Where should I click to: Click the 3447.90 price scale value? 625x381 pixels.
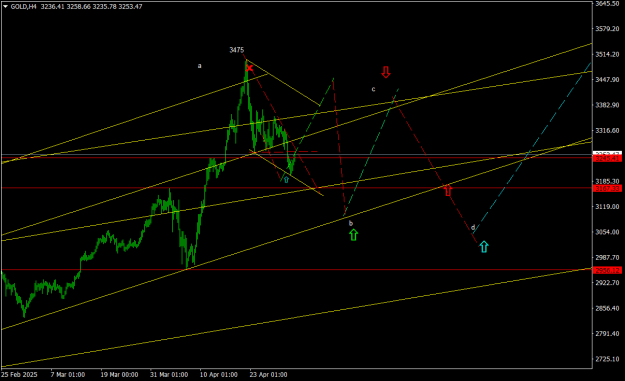607,80
